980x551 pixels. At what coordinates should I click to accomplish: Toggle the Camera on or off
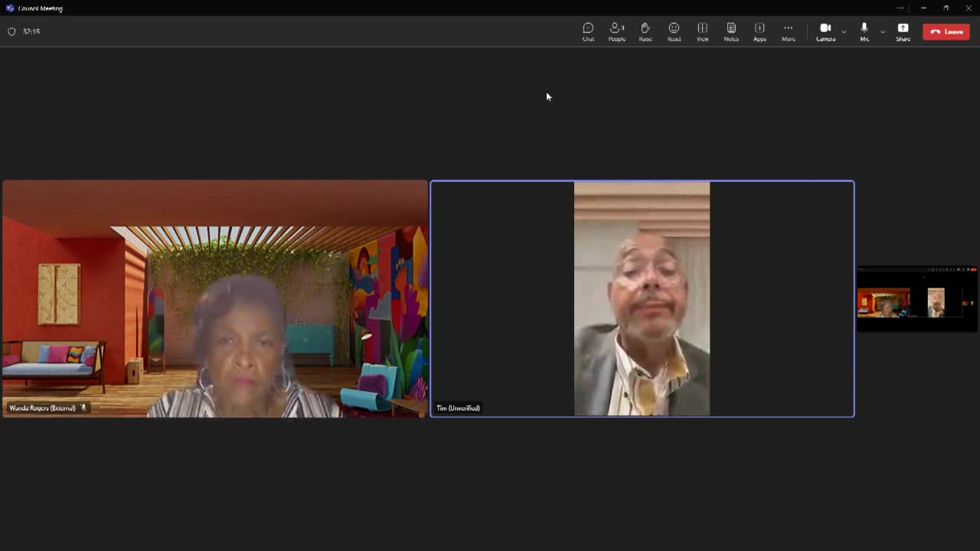coord(825,31)
